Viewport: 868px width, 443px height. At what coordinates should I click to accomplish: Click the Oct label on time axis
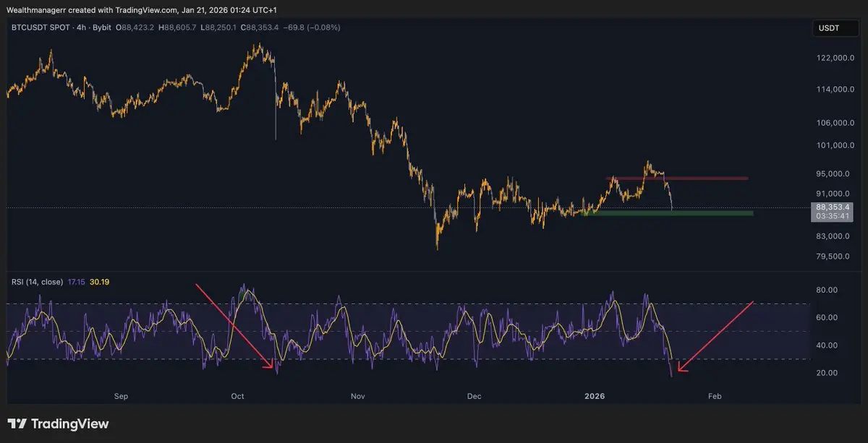238,397
